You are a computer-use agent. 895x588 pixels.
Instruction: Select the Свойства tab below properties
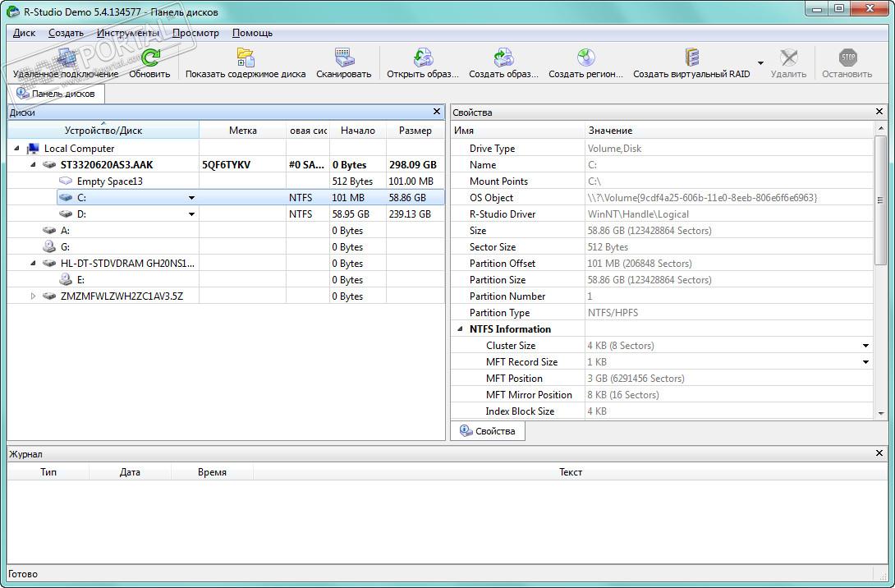[x=488, y=431]
